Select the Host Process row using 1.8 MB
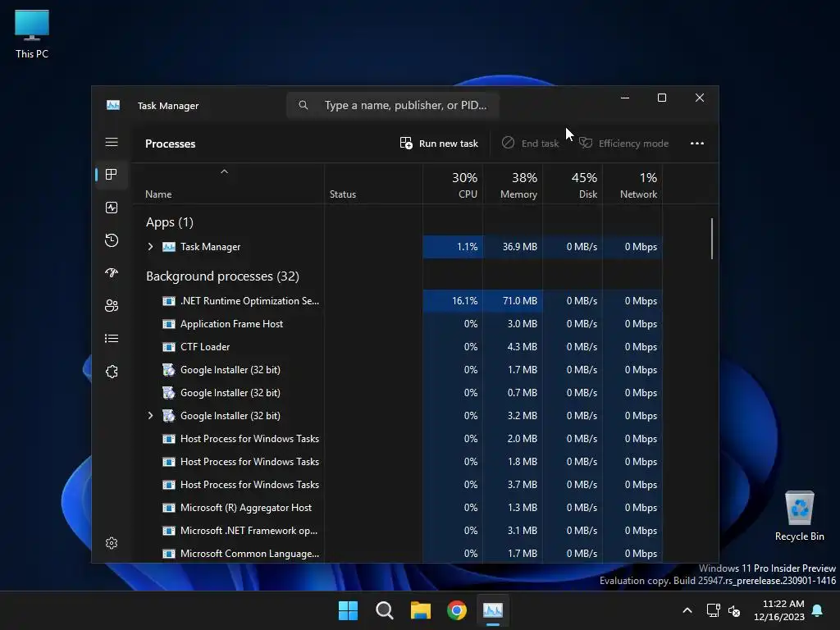The width and height of the screenshot is (840, 630). 397,462
